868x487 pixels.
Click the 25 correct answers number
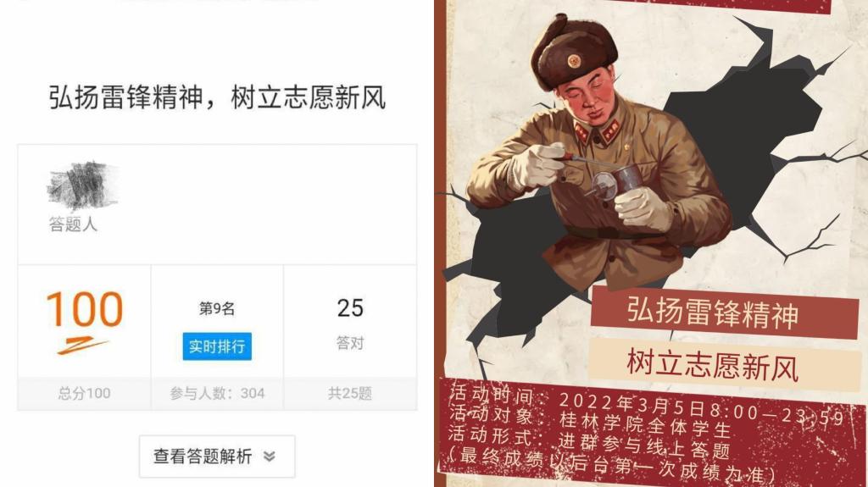[350, 308]
